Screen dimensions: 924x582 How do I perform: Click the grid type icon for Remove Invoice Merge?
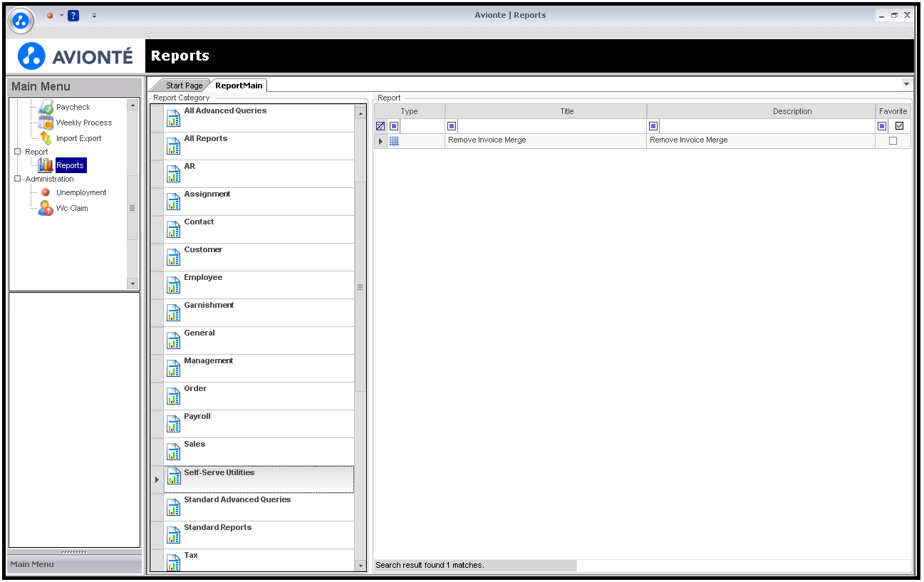point(394,141)
